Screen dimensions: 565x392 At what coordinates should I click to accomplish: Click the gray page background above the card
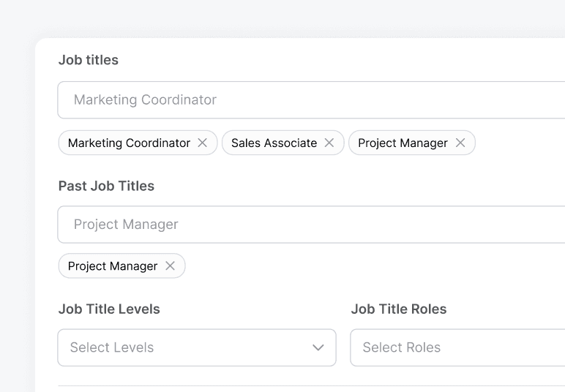point(293,18)
